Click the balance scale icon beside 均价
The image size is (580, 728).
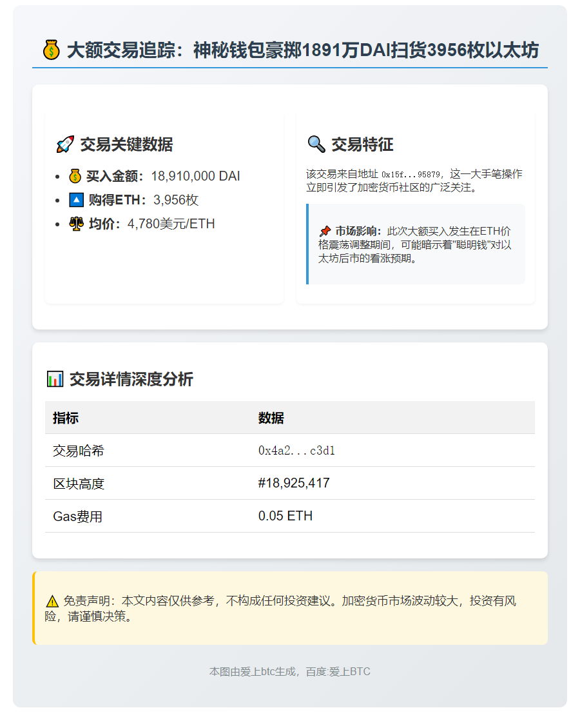click(77, 224)
